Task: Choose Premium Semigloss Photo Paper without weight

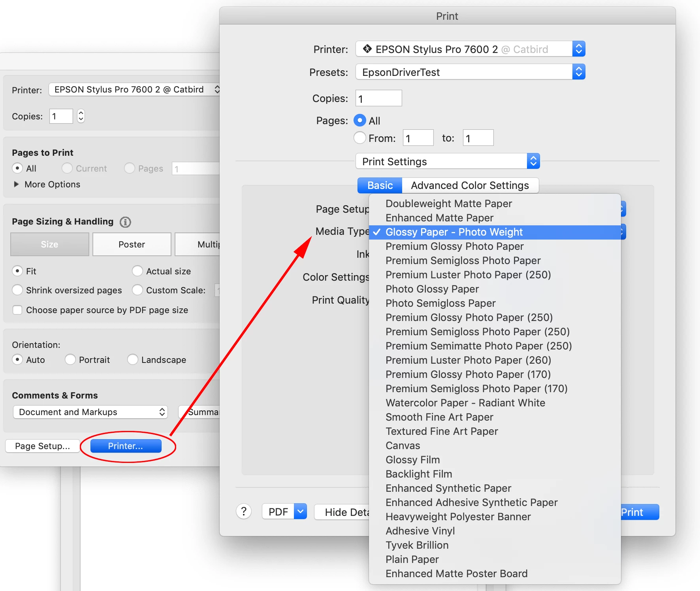Action: click(x=495, y=261)
